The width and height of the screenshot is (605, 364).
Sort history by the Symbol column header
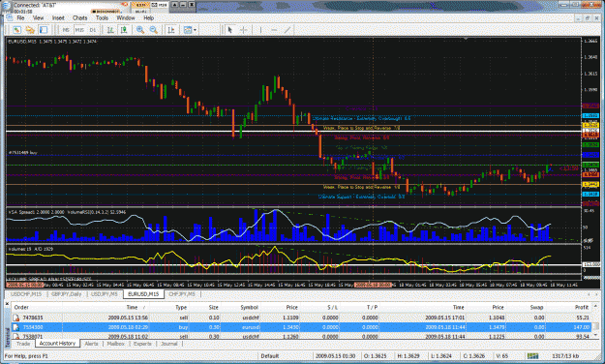(x=249, y=307)
